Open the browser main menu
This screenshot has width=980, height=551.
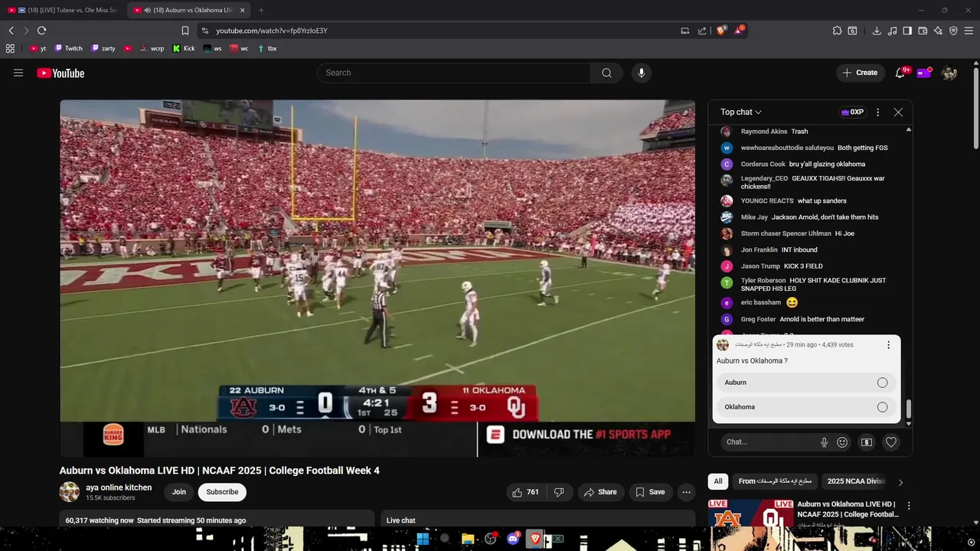[969, 31]
